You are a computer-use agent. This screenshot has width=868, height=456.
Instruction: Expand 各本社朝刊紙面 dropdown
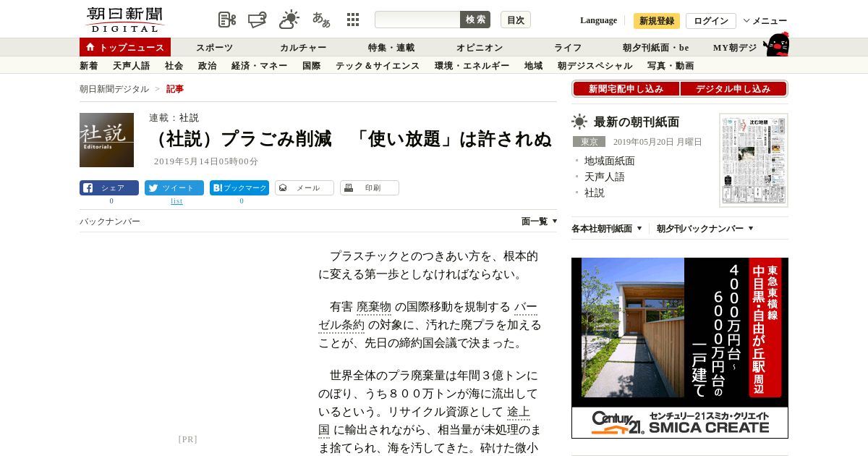pos(607,229)
